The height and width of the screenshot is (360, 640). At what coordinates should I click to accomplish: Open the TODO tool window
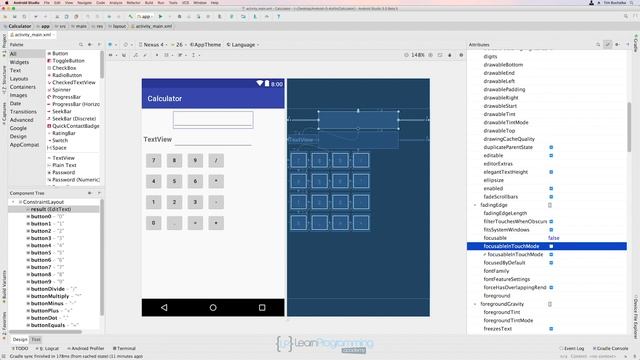point(20,349)
